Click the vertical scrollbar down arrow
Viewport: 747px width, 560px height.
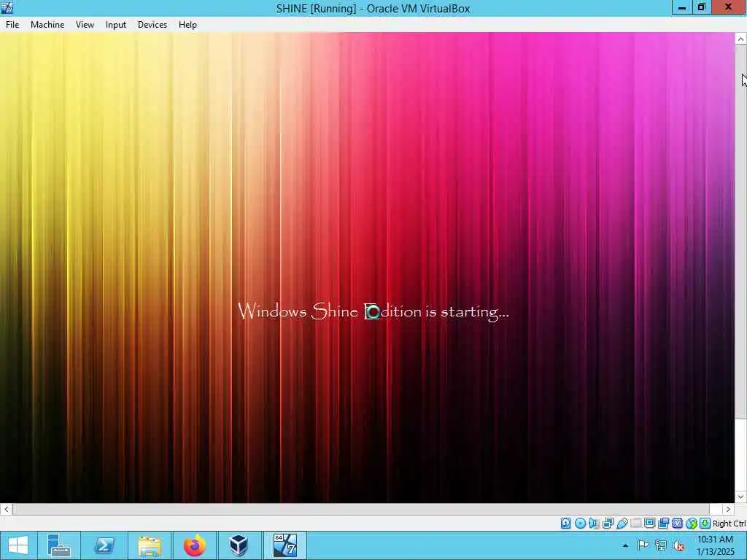point(741,497)
